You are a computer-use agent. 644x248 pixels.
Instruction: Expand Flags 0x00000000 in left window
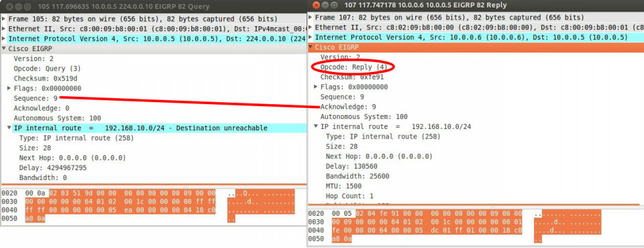coord(9,88)
